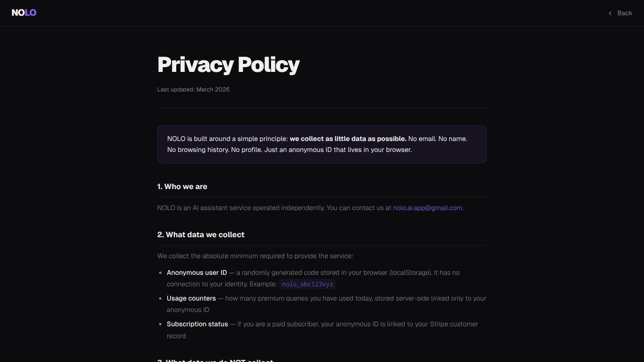Click the 'absolute minimum required' intro sentence
Screen dimensions: 644x362
point(255,256)
